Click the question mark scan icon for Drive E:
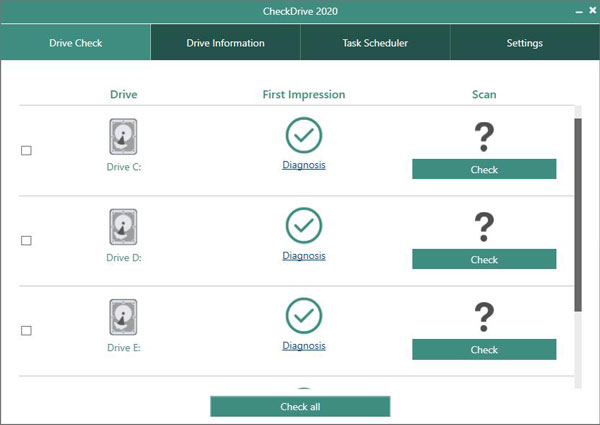 coord(484,317)
